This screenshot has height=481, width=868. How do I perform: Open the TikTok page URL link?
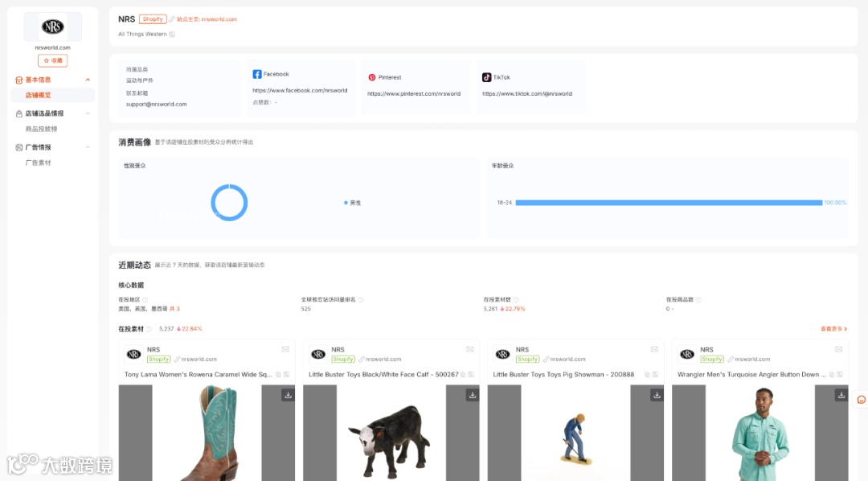[x=527, y=93]
